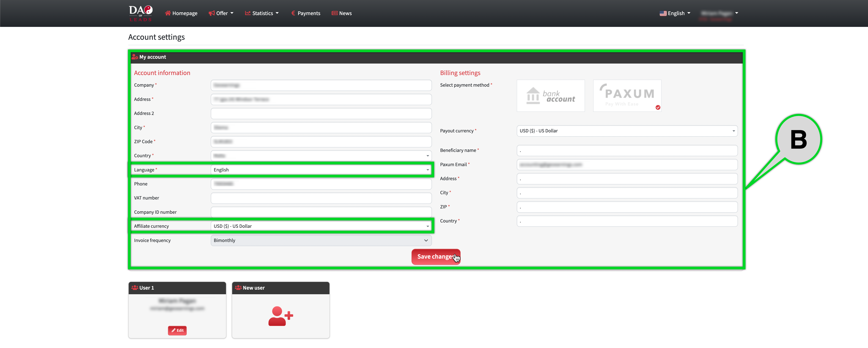The height and width of the screenshot is (348, 868).
Task: Click the add new user icon
Action: tap(280, 316)
